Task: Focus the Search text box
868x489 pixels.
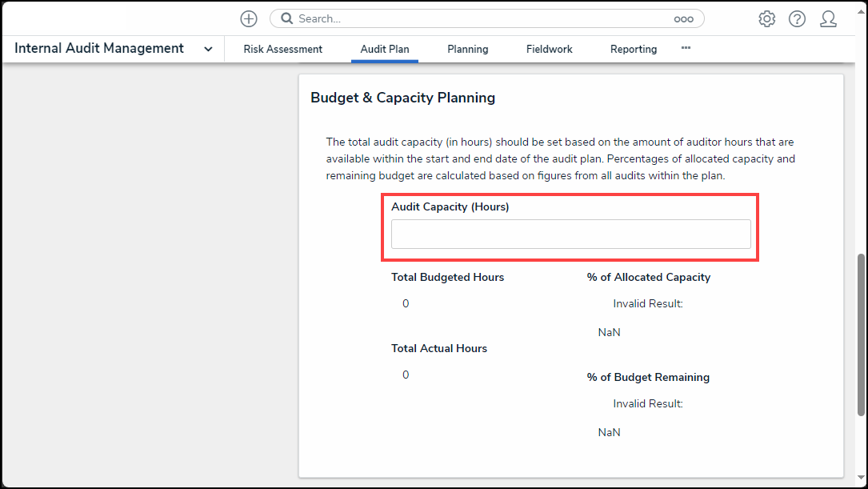Action: coord(480,18)
